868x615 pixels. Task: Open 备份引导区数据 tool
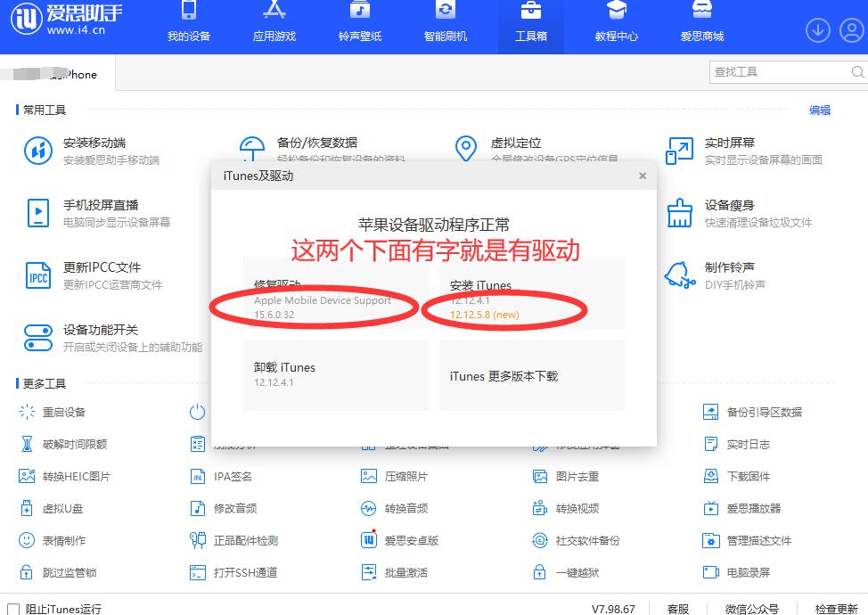(752, 412)
